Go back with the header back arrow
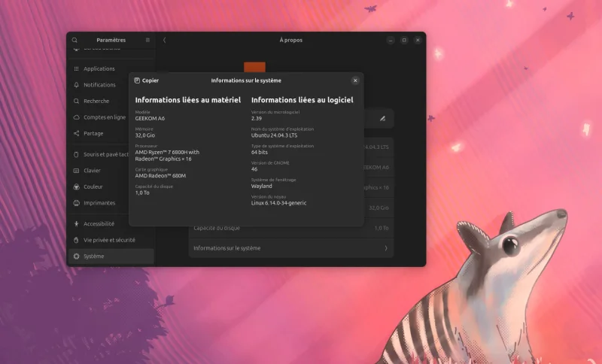 point(164,40)
